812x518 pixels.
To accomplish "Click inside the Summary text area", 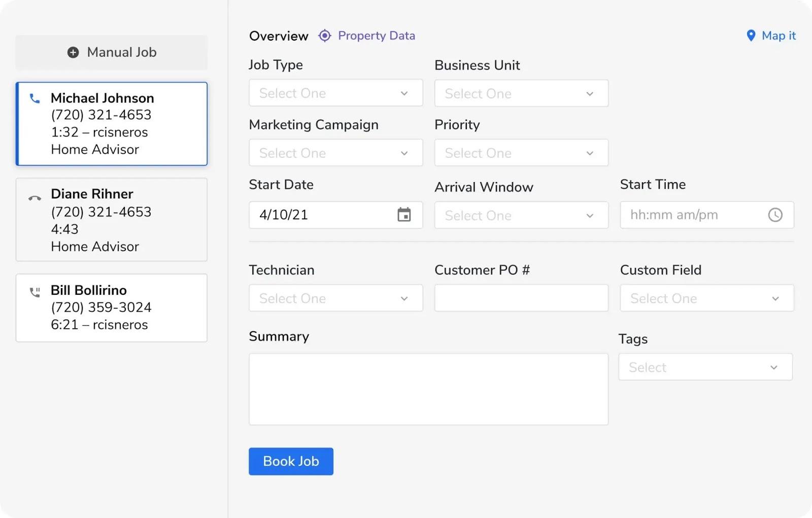I will [428, 389].
